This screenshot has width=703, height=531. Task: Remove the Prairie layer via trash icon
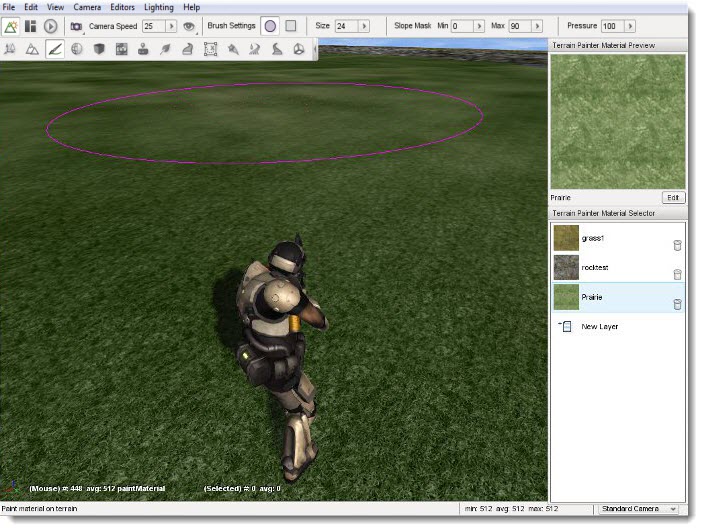[x=677, y=304]
